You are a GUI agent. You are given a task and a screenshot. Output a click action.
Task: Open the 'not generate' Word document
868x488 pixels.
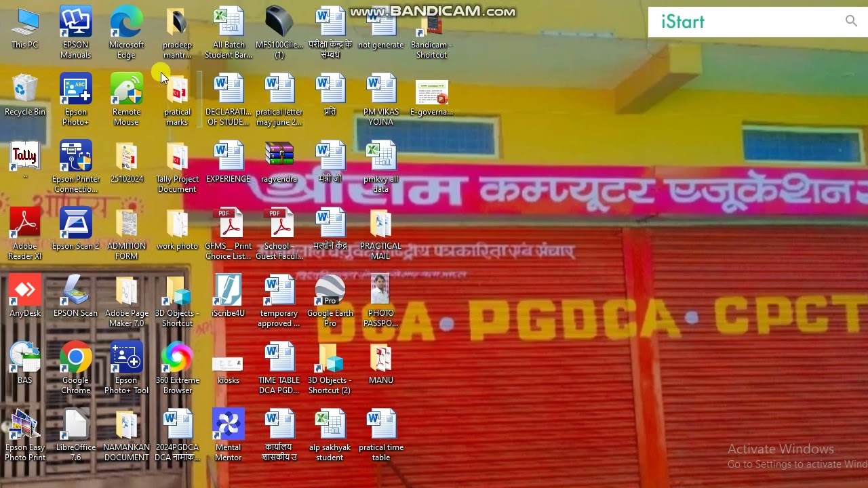click(380, 28)
